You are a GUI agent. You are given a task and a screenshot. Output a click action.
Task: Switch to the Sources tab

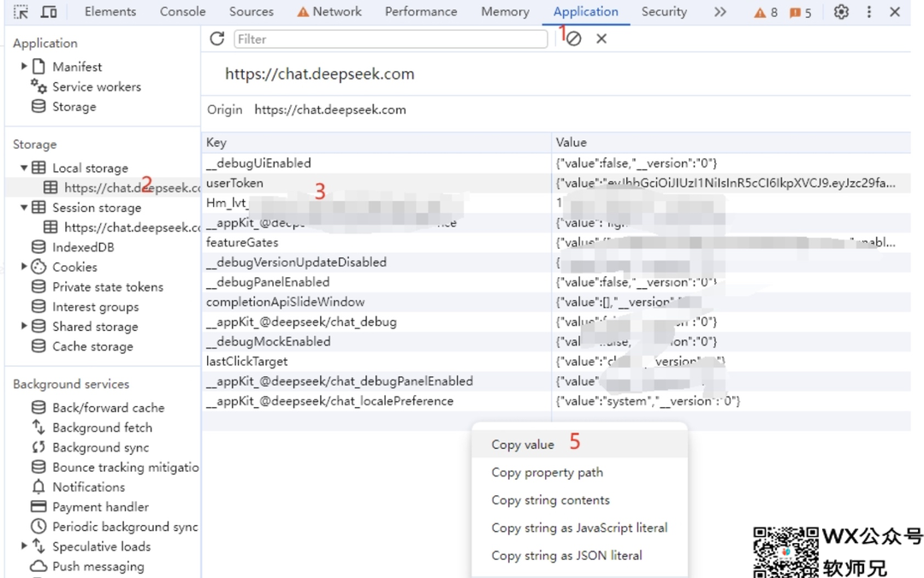tap(251, 12)
